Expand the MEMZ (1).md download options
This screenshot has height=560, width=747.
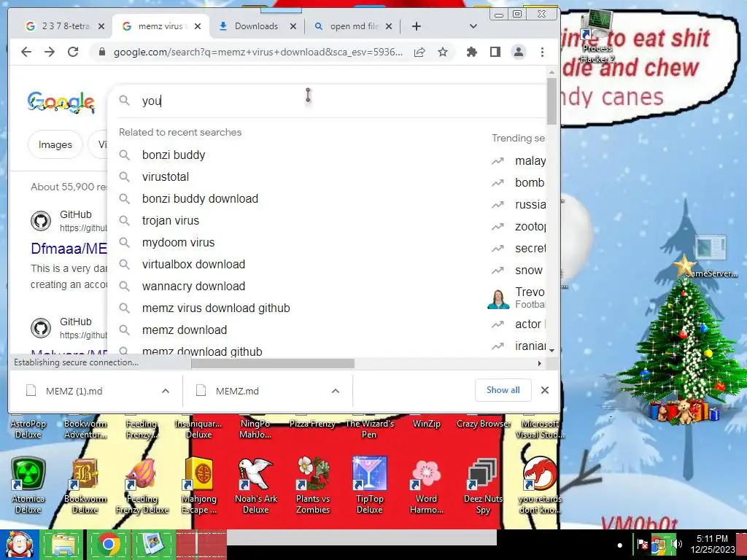point(166,391)
